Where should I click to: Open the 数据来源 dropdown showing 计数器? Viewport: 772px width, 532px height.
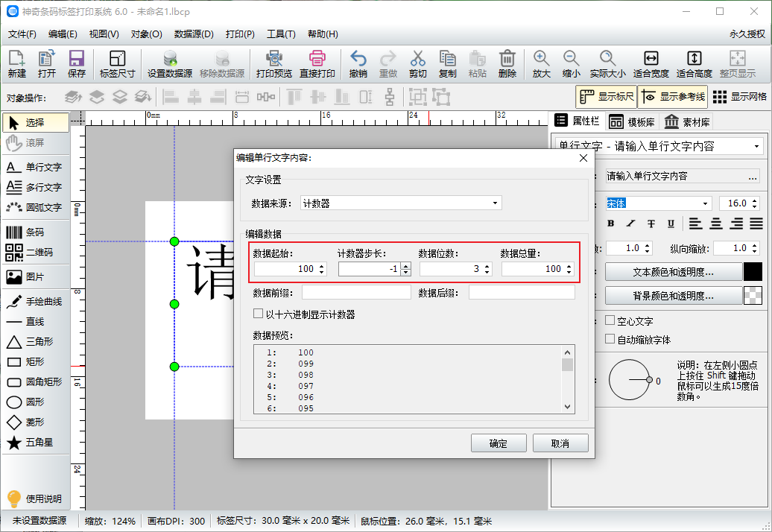point(401,203)
